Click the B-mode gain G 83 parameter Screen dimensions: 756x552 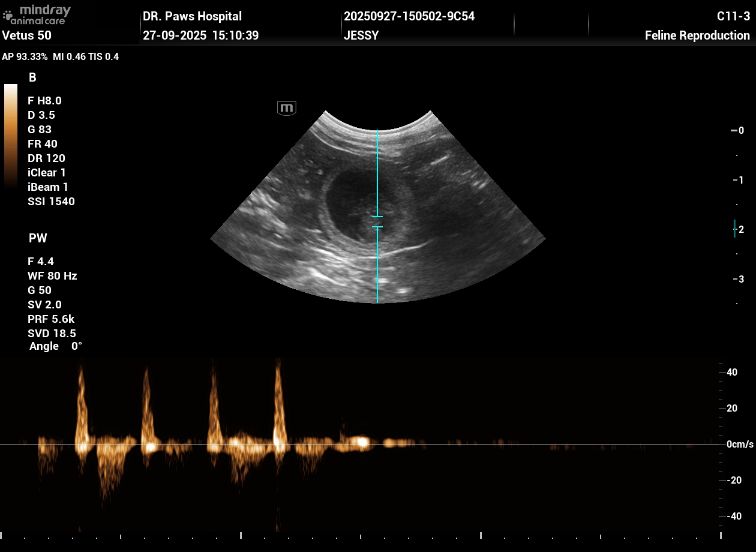(x=40, y=130)
